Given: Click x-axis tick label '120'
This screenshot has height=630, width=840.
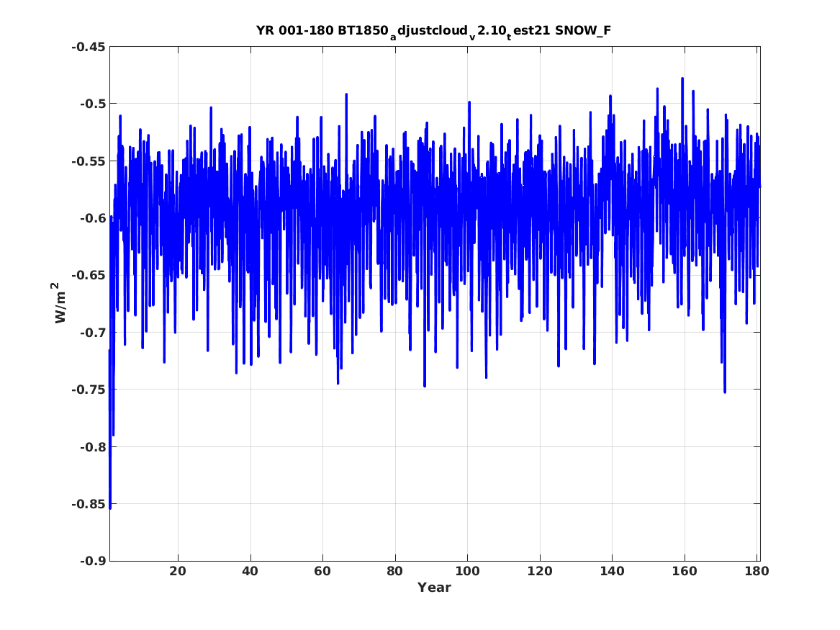Looking at the screenshot, I should 539,571.
